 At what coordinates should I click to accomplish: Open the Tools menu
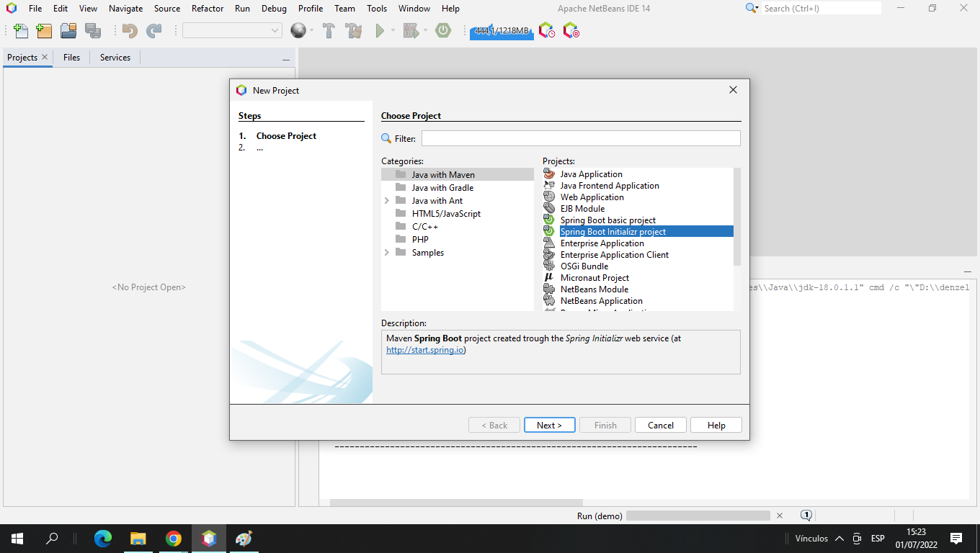377,9
